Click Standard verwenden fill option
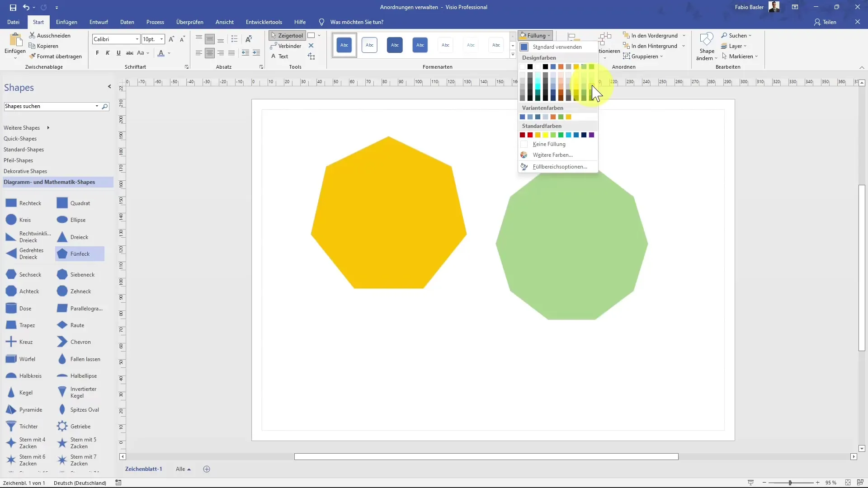Image resolution: width=868 pixels, height=488 pixels. [558, 47]
